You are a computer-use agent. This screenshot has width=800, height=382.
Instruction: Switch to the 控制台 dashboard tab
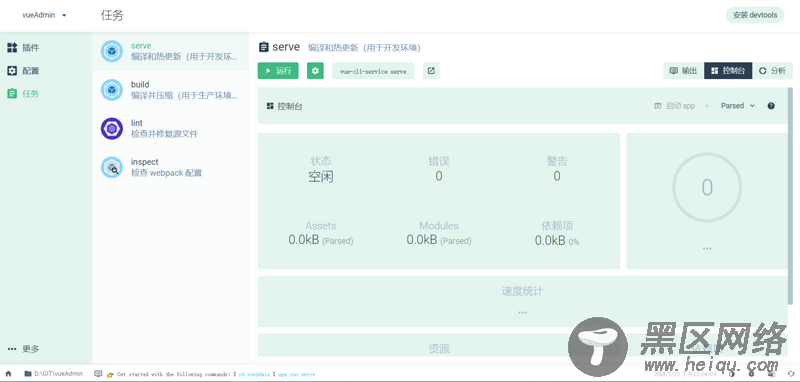point(728,71)
